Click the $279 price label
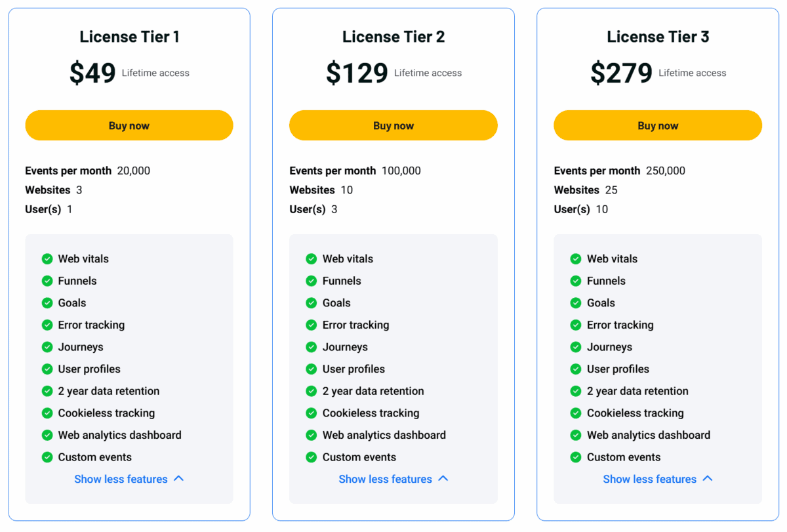This screenshot has width=787, height=532. click(621, 73)
